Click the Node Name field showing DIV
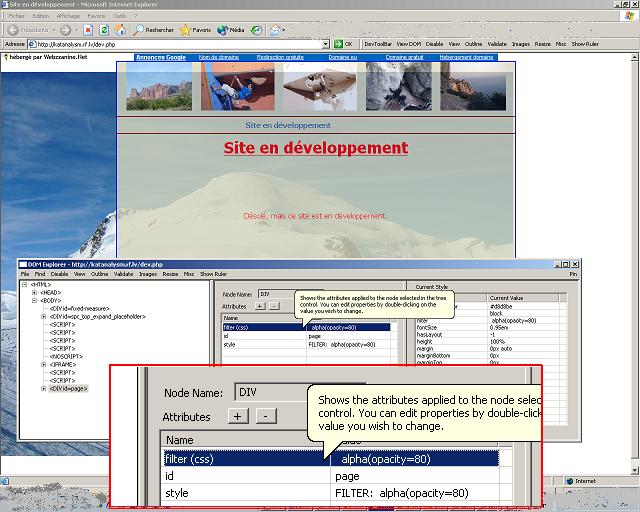 pos(278,294)
